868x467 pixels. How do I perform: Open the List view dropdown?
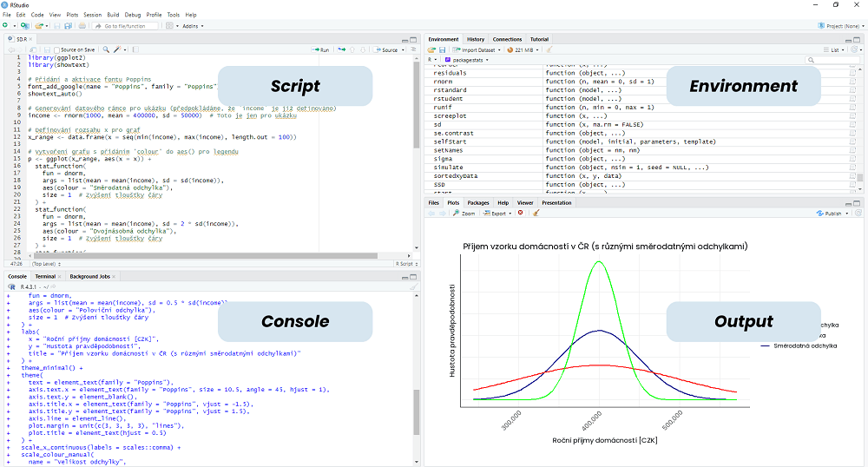[x=834, y=49]
